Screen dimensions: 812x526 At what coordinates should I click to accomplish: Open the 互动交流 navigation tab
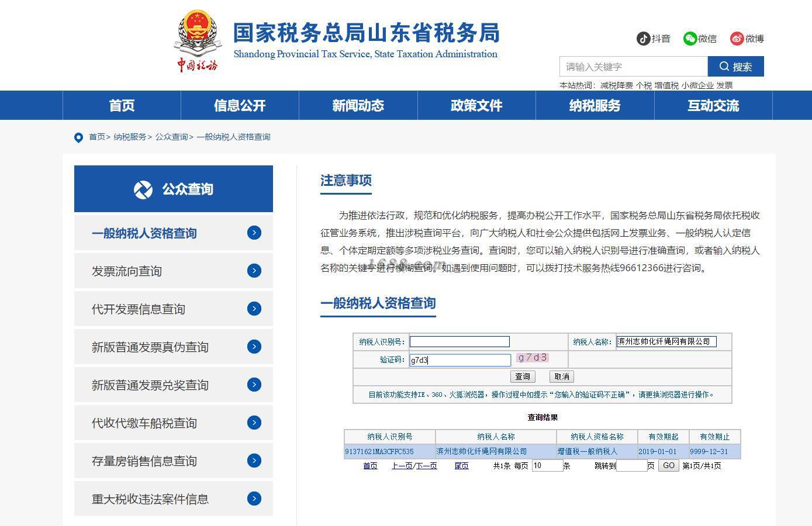tap(713, 105)
